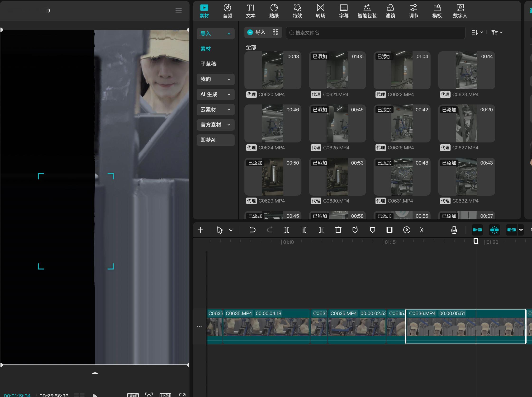
Task: Click the microphone record voiceover icon
Action: coord(454,230)
